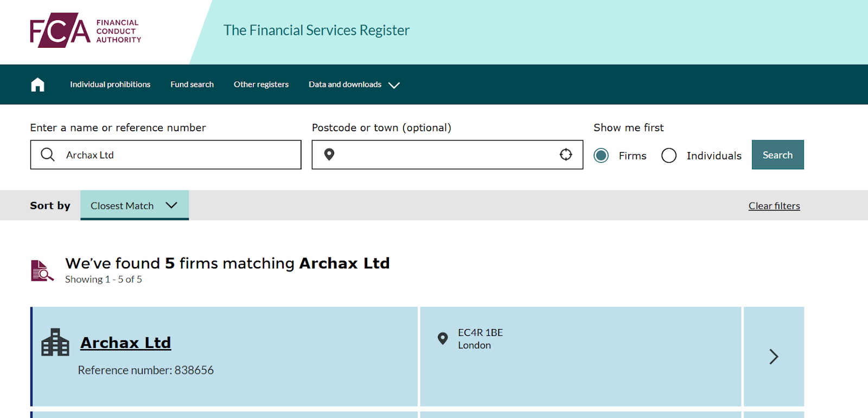Screen dimensions: 868x418
Task: Open the Closest Match sort dropdown
Action: click(x=134, y=206)
